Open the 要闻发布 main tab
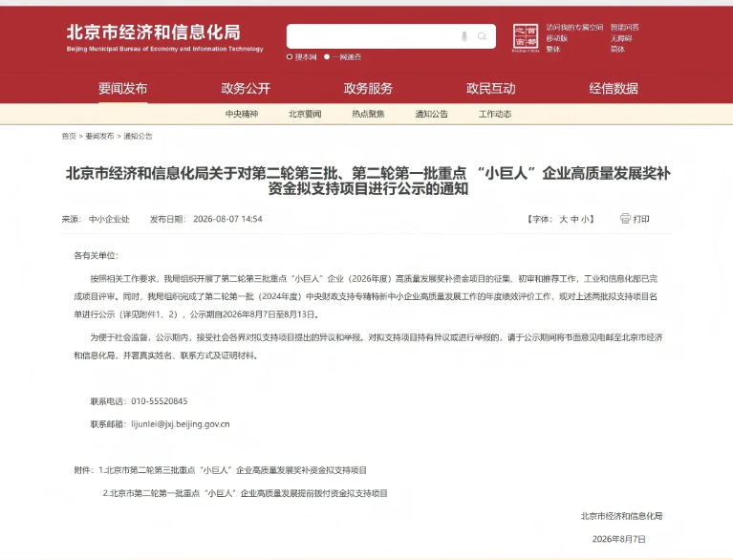The height and width of the screenshot is (560, 733). 123,88
